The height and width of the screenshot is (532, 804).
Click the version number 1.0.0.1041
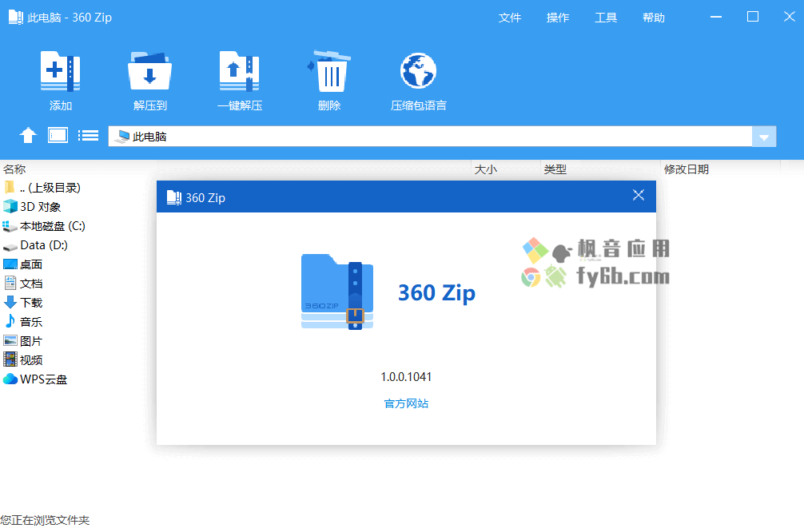click(406, 377)
